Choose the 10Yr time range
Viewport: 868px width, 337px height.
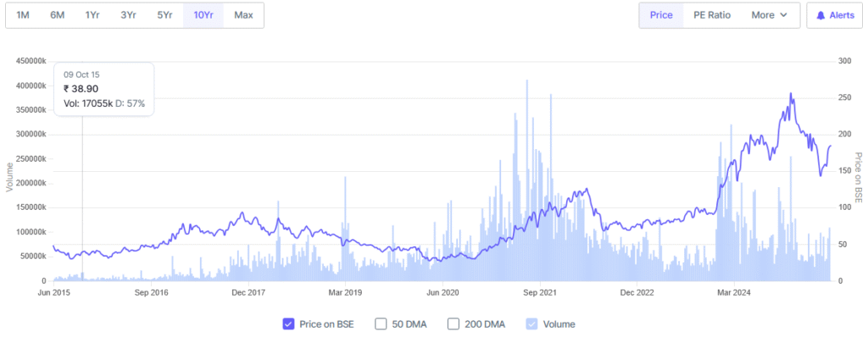click(203, 15)
